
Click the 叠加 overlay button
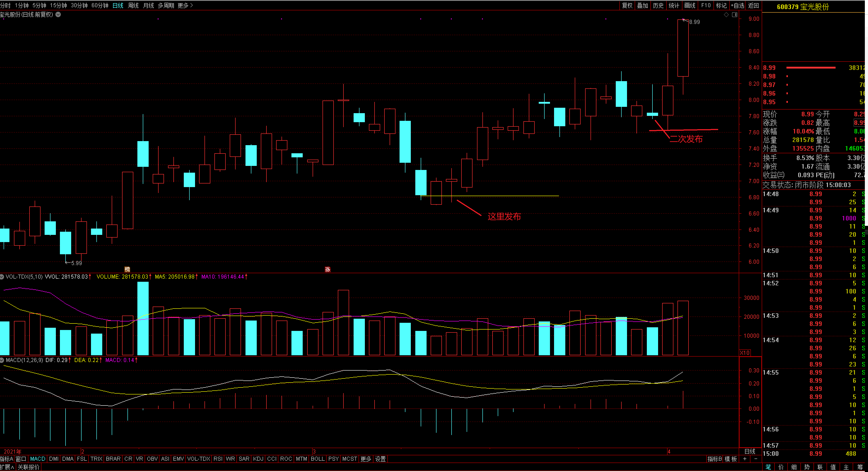(x=643, y=5)
